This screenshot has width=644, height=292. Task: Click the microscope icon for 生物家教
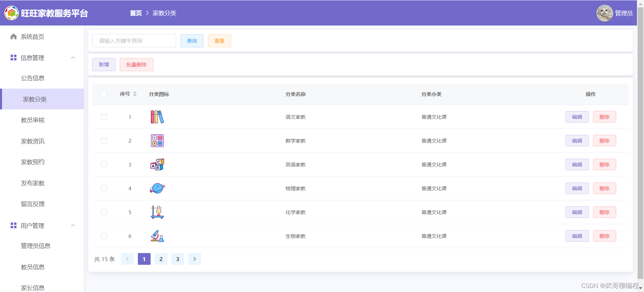click(157, 236)
